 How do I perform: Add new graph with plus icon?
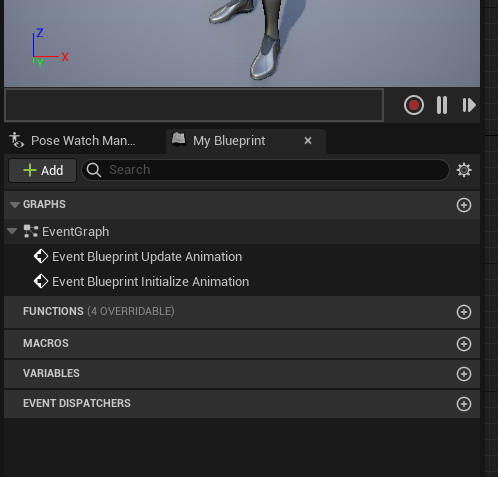[464, 205]
